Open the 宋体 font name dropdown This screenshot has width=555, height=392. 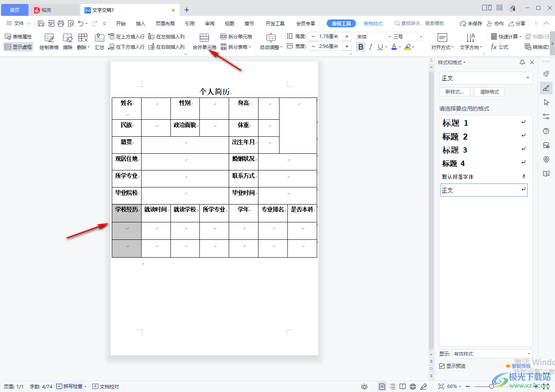[390, 36]
